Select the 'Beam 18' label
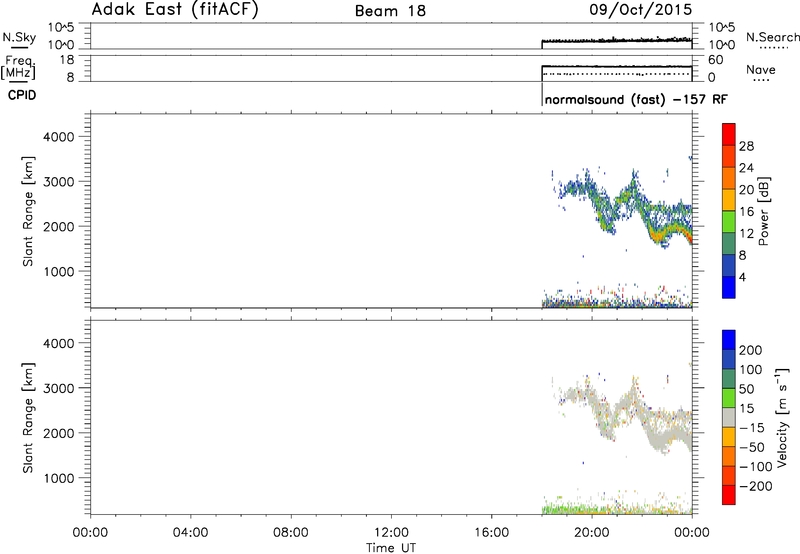Screen dimensions: 800x554 pyautogui.click(x=390, y=11)
